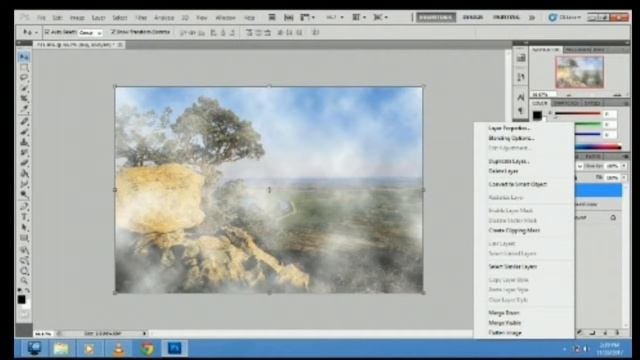640x360 pixels.
Task: Select the Eyedropper tool
Action: click(x=24, y=109)
